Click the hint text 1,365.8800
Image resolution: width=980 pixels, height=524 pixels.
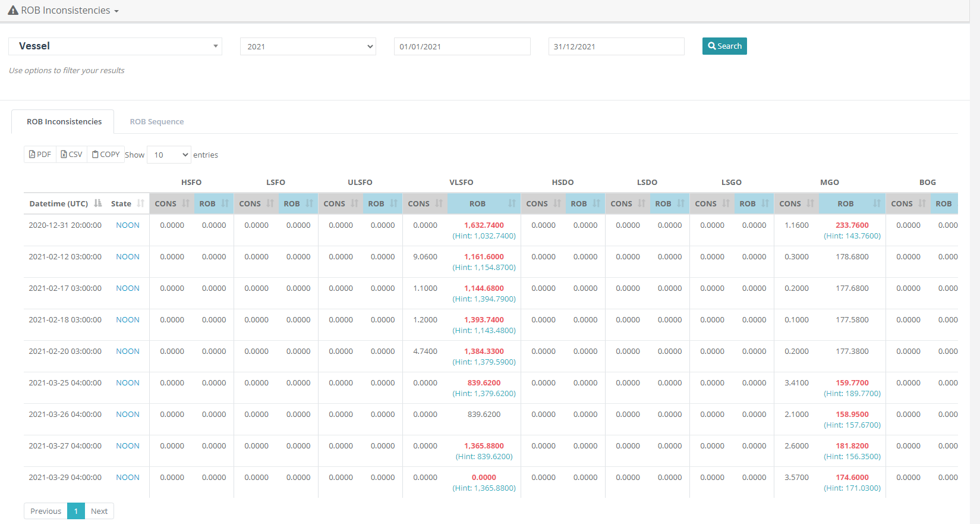(x=484, y=488)
